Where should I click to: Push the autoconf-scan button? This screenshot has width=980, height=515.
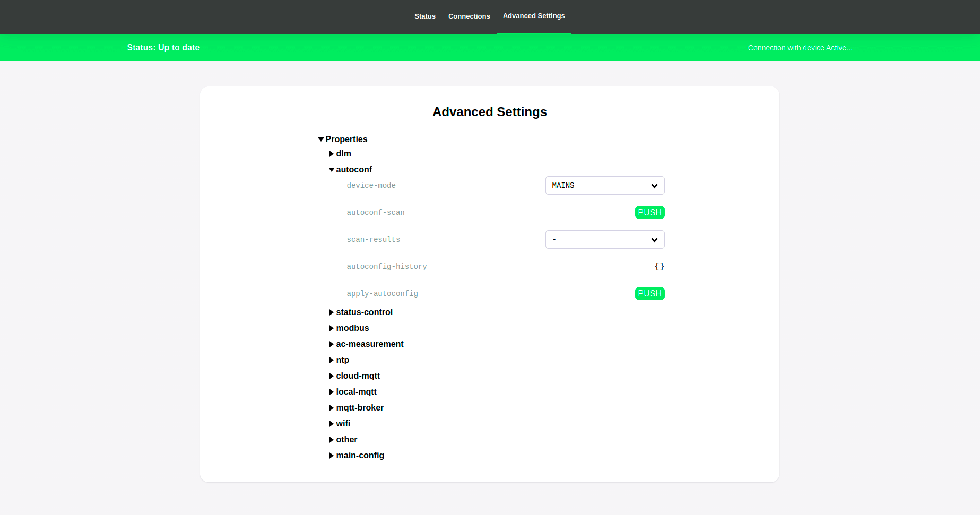[649, 212]
